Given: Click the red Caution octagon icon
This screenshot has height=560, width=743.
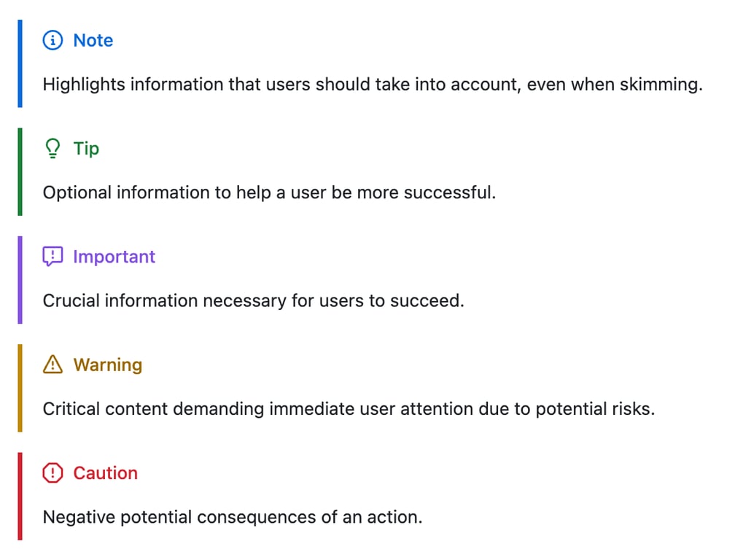Looking at the screenshot, I should tap(52, 472).
